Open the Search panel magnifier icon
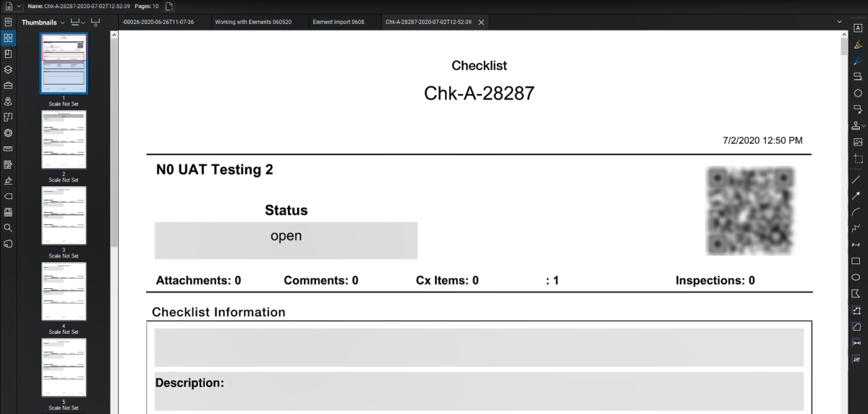 pyautogui.click(x=8, y=227)
